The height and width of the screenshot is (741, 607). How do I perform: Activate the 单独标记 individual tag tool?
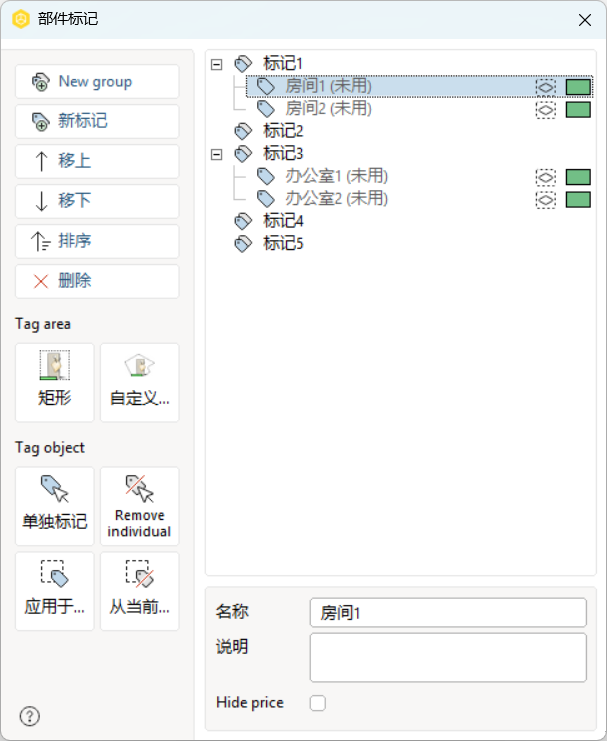55,506
